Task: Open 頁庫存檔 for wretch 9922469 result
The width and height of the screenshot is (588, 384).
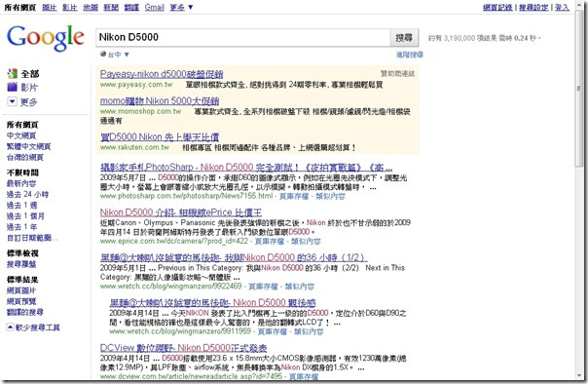Action: click(263, 287)
